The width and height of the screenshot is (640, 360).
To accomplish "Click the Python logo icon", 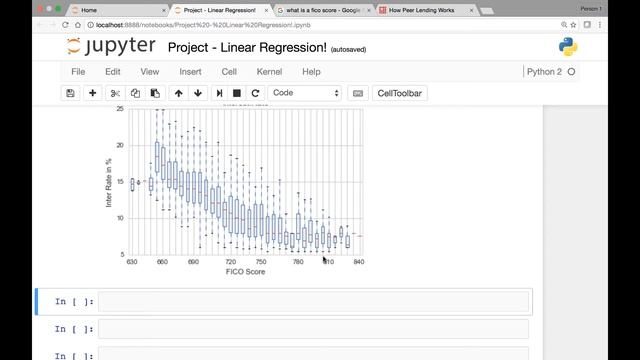I will click(568, 47).
